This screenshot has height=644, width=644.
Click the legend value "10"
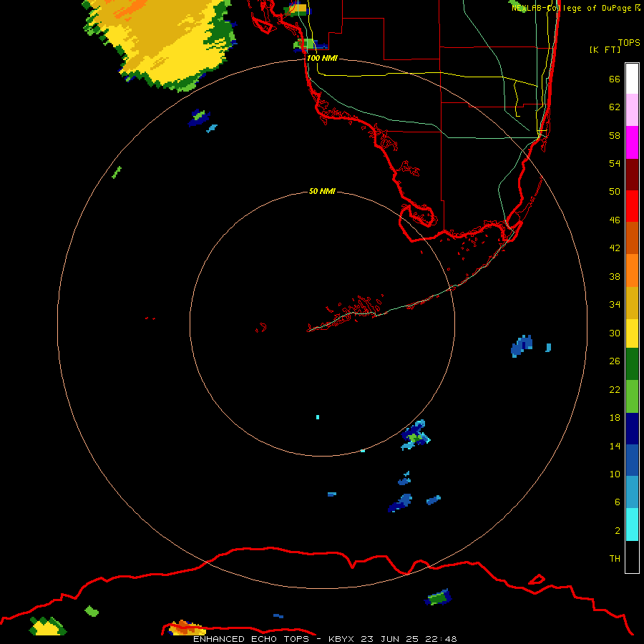(615, 474)
